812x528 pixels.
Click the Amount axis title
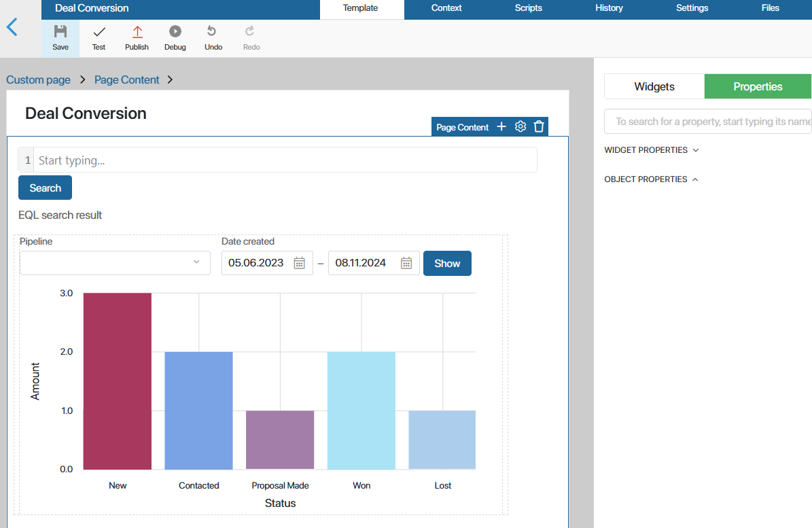coord(35,381)
